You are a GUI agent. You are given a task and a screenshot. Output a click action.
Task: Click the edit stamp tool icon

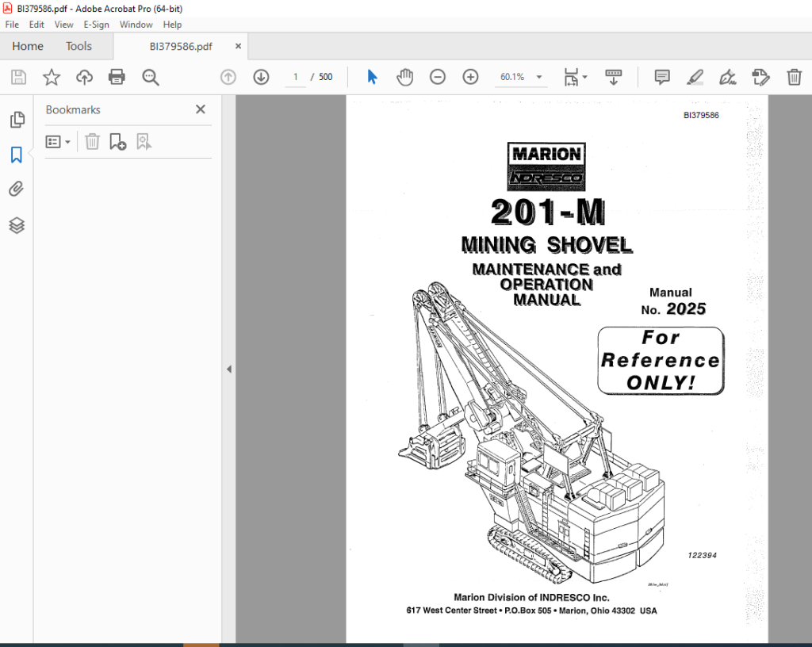tap(760, 77)
